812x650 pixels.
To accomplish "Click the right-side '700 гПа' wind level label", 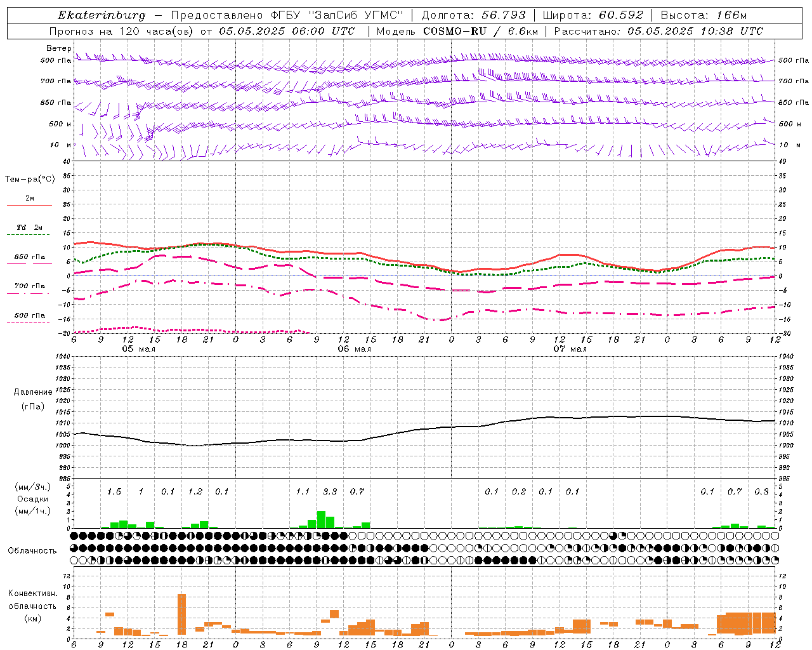I will coord(794,81).
